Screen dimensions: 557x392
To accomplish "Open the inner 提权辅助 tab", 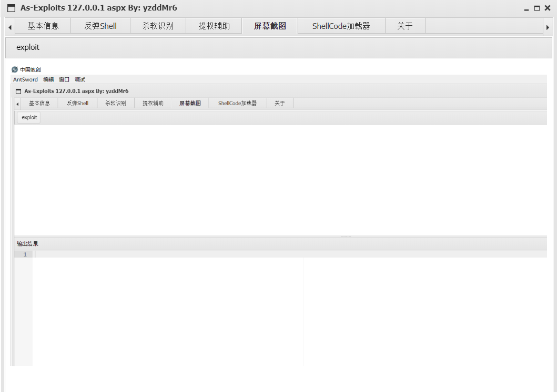I will coord(153,103).
